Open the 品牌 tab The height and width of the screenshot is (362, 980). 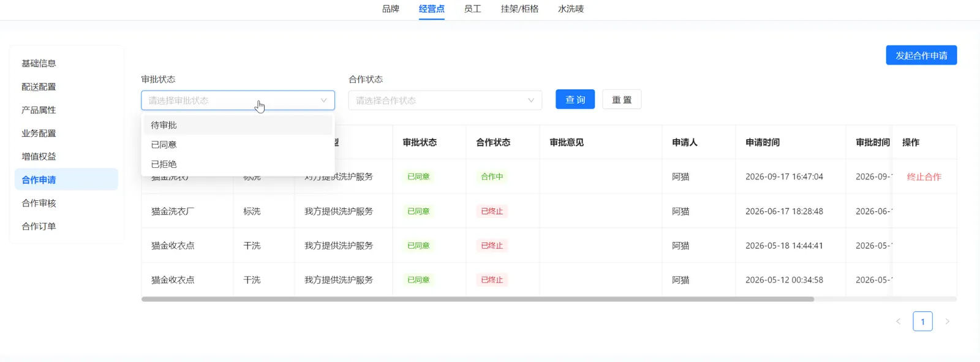pyautogui.click(x=390, y=9)
